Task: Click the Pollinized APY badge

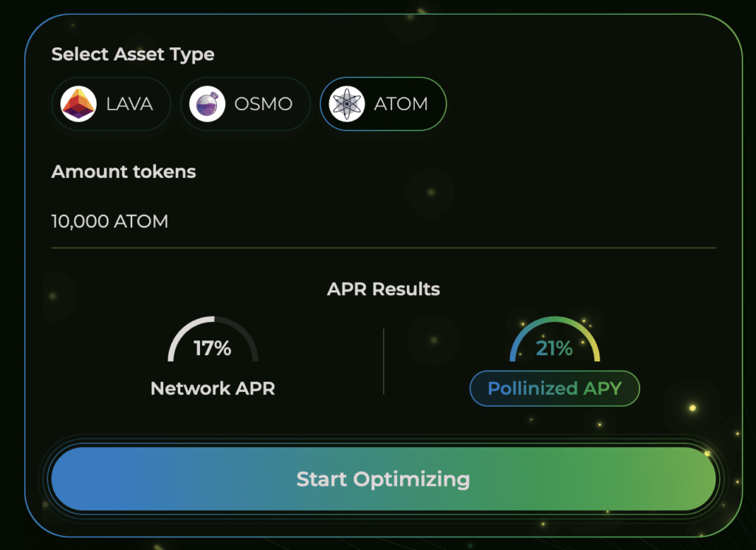Action: tap(554, 388)
